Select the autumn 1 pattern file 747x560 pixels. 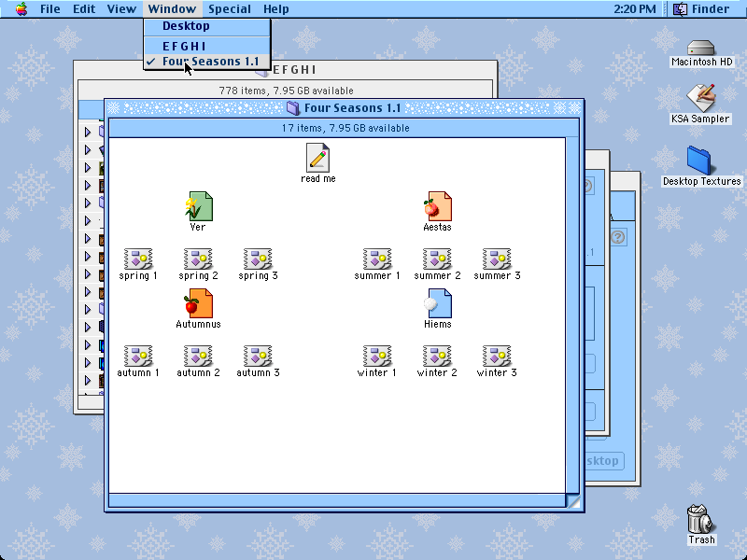point(138,361)
